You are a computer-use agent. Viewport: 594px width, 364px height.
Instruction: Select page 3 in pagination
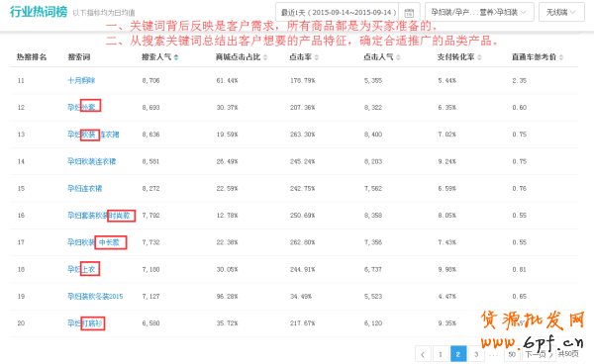(x=476, y=354)
